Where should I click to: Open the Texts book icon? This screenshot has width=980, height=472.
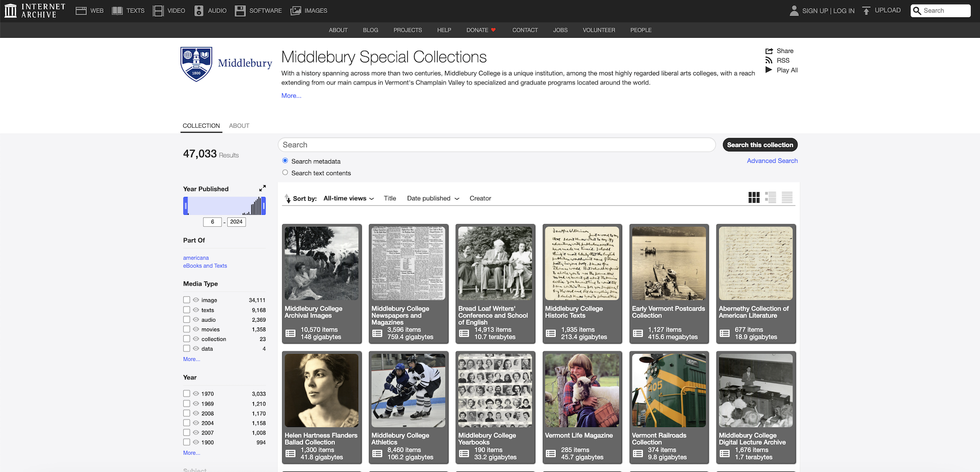tap(117, 10)
